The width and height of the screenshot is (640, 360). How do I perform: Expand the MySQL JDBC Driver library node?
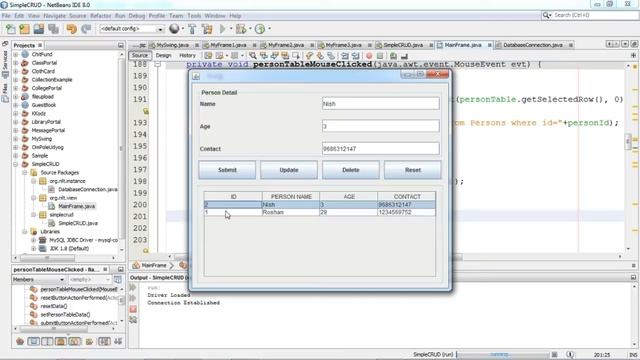(33, 240)
